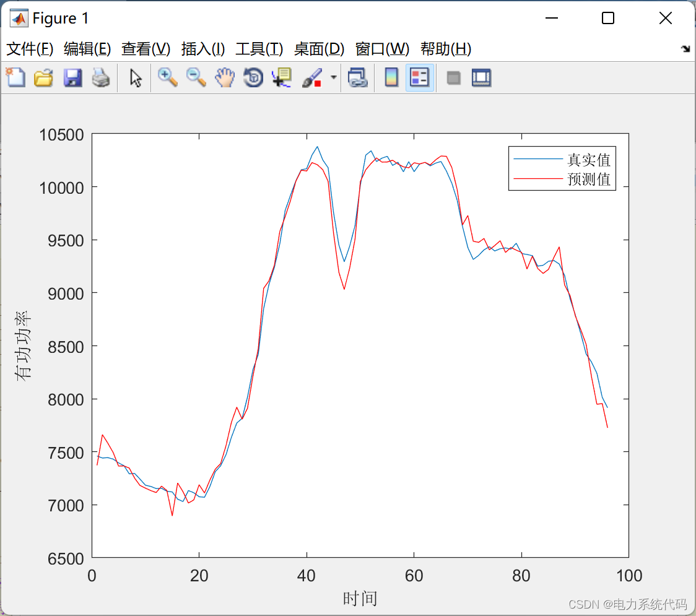The image size is (696, 616).
Task: Click the 真实值 legend entry
Action: click(x=588, y=160)
